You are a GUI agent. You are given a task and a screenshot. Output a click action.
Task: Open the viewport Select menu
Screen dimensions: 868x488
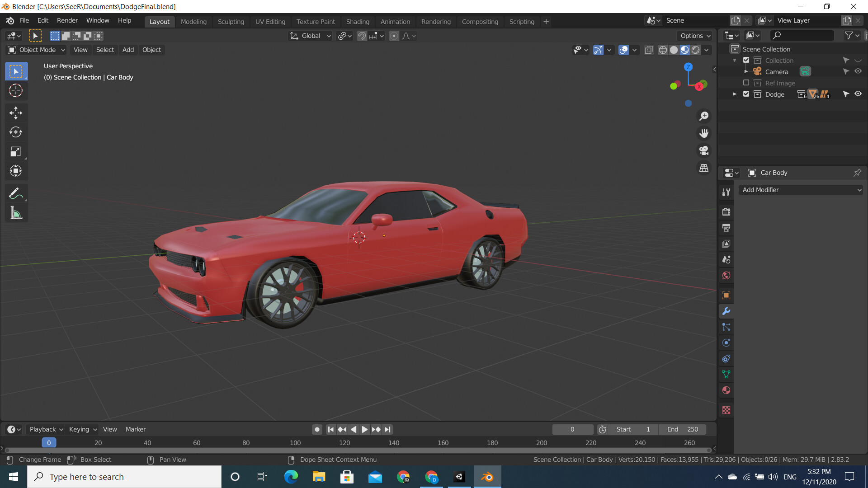click(x=105, y=50)
